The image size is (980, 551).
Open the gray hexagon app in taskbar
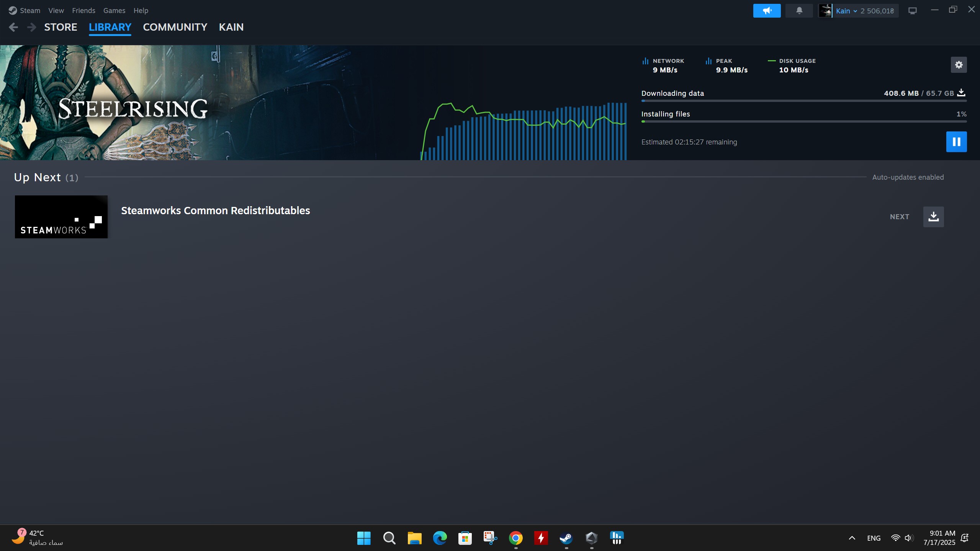(591, 538)
